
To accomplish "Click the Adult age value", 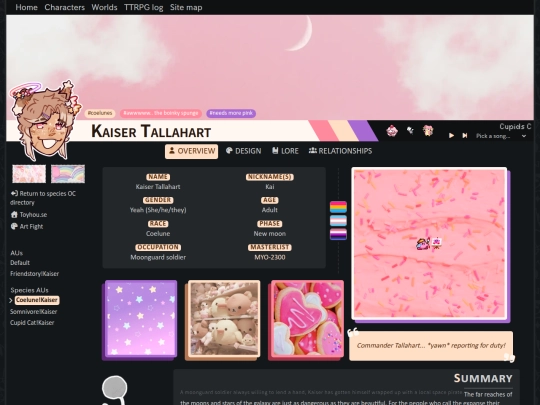I will [270, 210].
